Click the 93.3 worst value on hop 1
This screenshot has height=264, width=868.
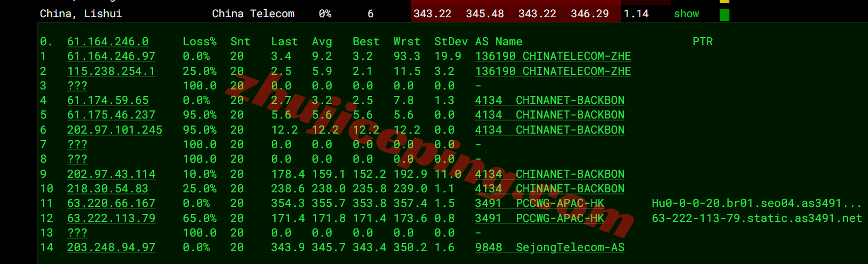pyautogui.click(x=407, y=56)
